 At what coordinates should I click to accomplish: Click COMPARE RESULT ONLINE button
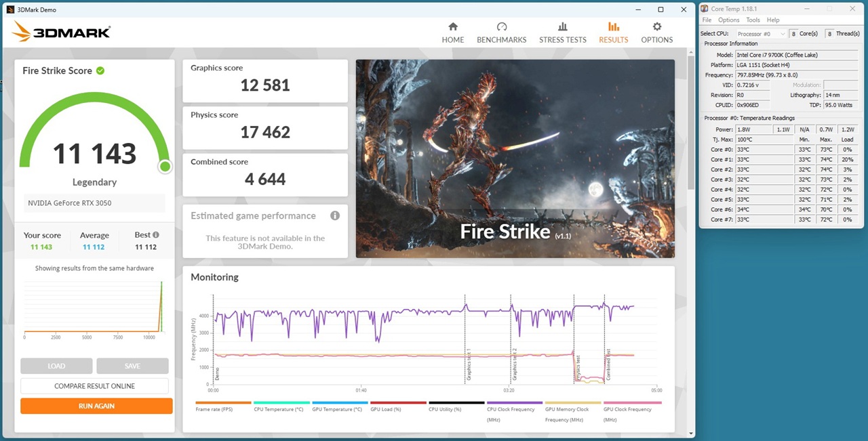[x=94, y=386]
